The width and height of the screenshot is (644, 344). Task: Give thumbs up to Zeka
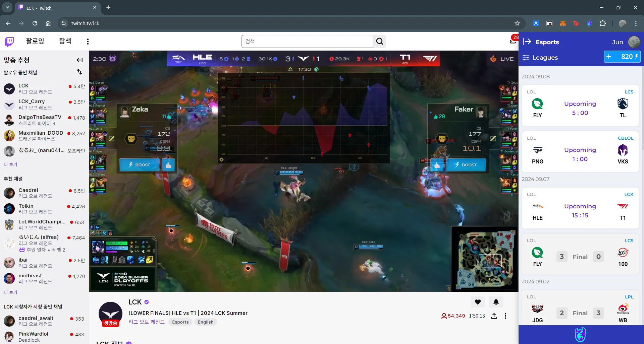[168, 165]
